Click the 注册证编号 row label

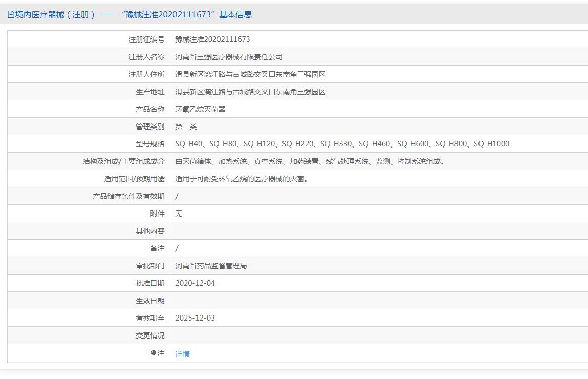(x=146, y=39)
